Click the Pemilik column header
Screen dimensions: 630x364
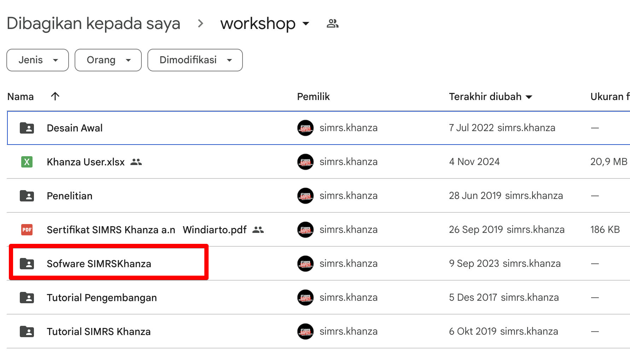[x=313, y=96]
